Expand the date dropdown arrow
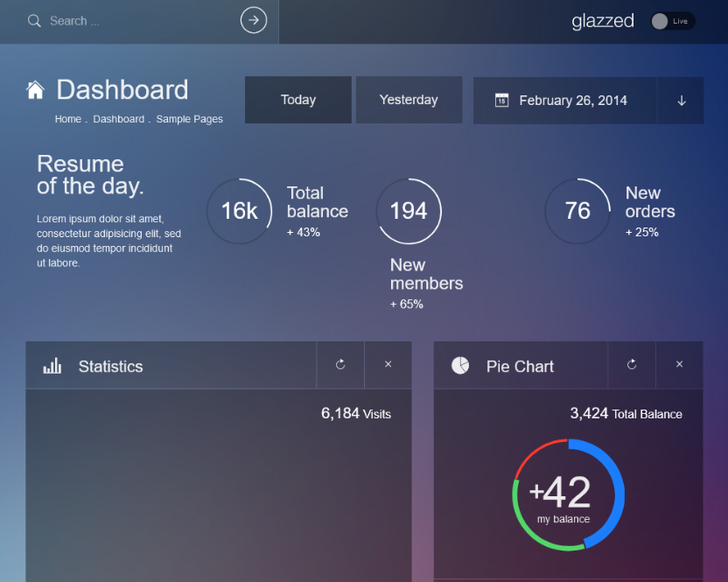Screen dimensions: 728x582 [681, 101]
